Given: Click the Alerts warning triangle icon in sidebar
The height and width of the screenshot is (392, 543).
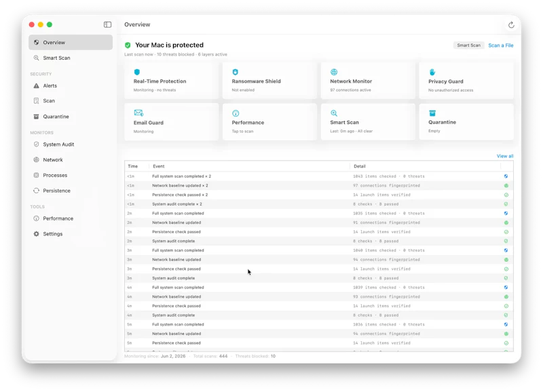Looking at the screenshot, I should (x=37, y=85).
